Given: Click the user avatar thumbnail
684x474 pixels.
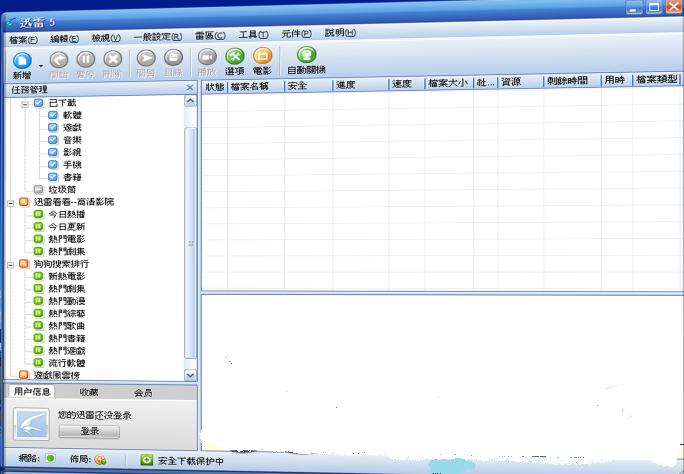Looking at the screenshot, I should [x=31, y=424].
